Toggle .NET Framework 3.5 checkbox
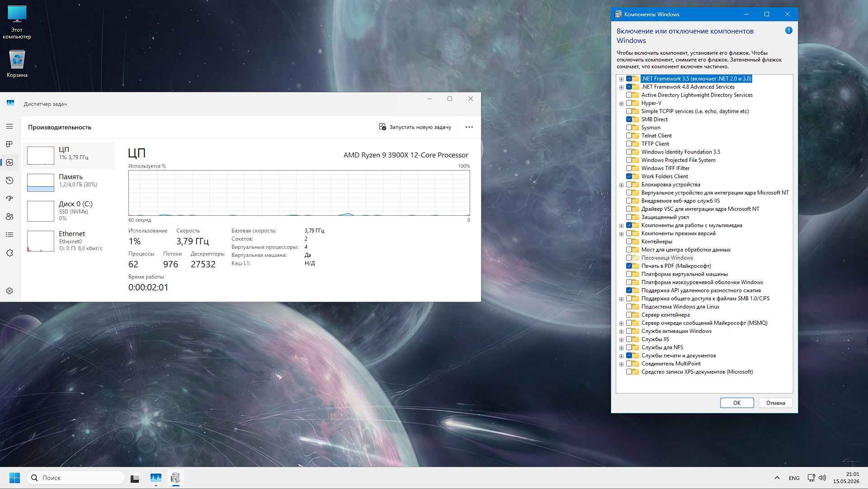 [629, 79]
